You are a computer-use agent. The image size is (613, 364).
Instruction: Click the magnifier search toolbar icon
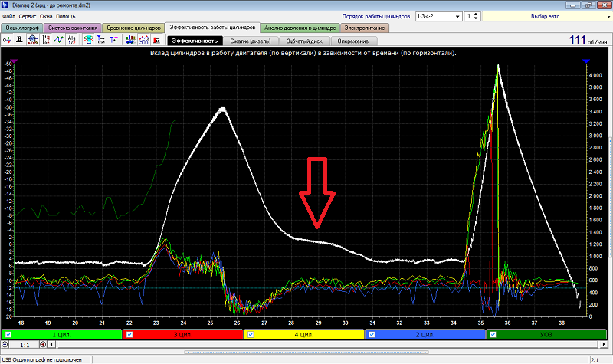pos(32,40)
